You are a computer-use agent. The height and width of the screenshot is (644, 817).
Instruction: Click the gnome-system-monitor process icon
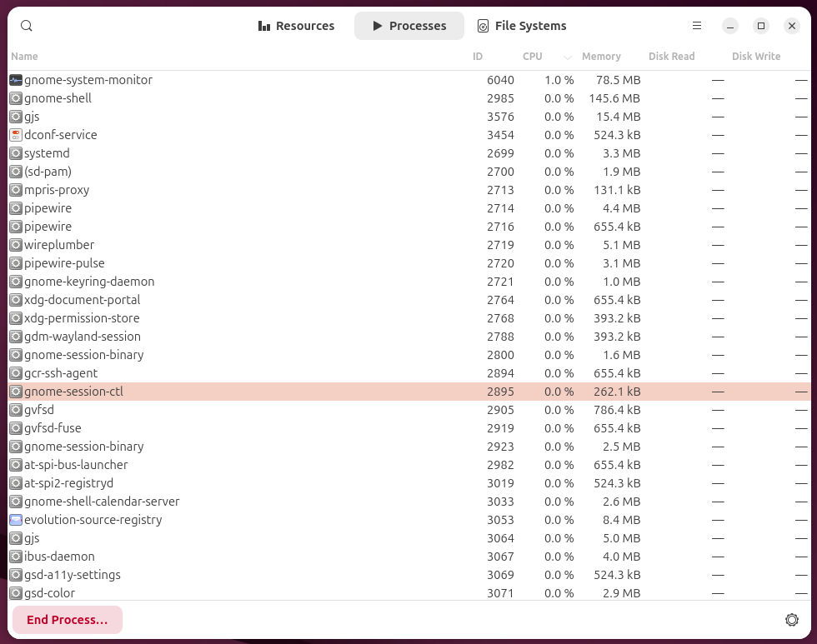tap(16, 80)
